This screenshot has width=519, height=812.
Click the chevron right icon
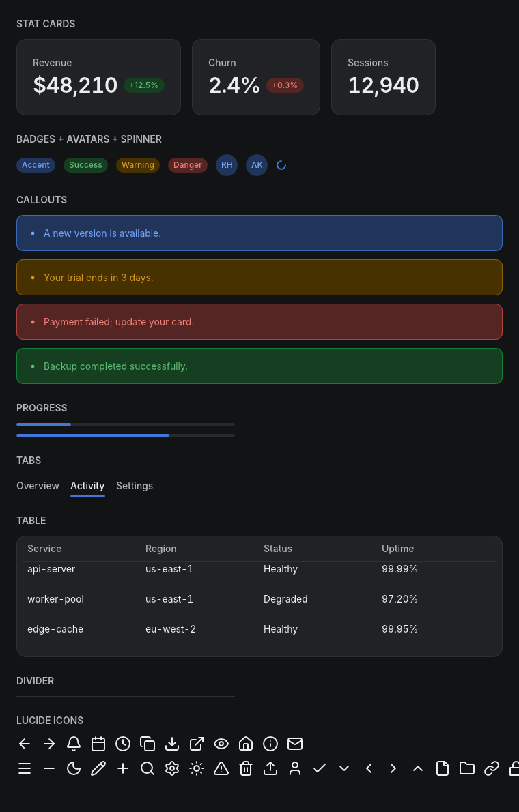click(393, 768)
